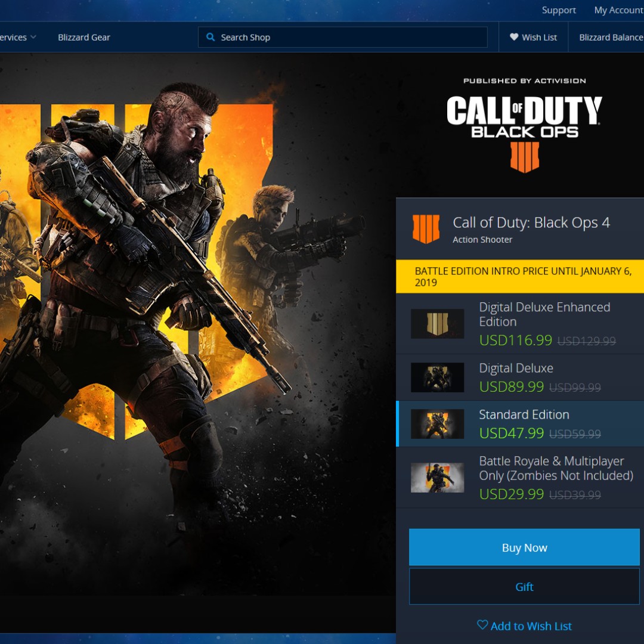Click the search magnifier icon
This screenshot has height=644, width=644.
[210, 37]
